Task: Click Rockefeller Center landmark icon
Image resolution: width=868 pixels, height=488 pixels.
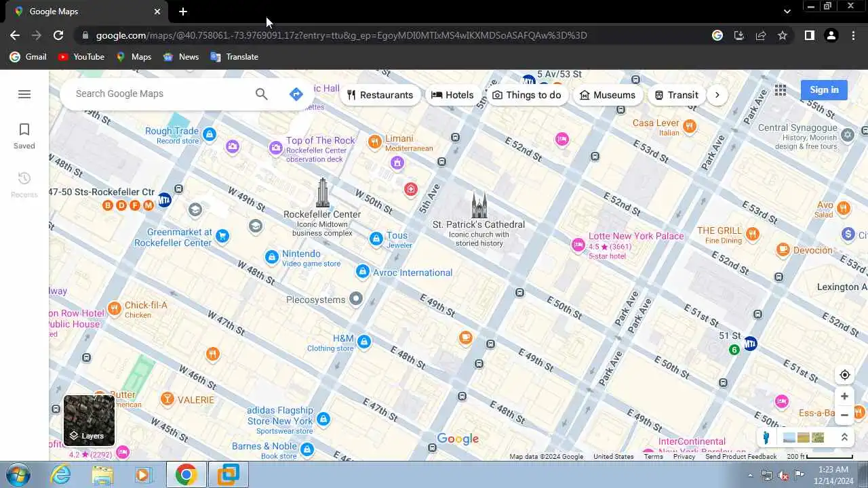Action: click(323, 192)
